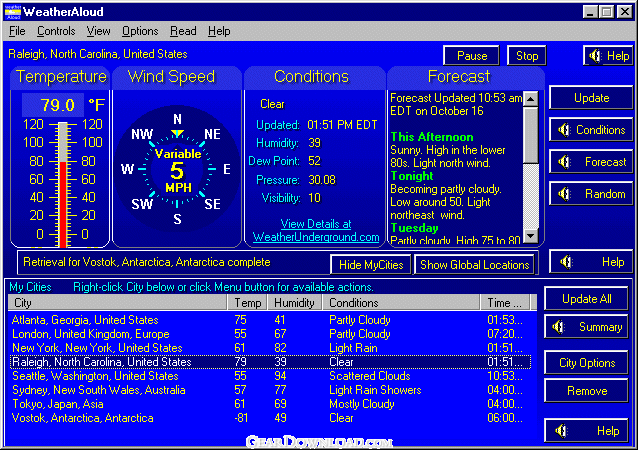Click 'Light Rain Showers' condition cell
The image size is (638, 450).
375,390
